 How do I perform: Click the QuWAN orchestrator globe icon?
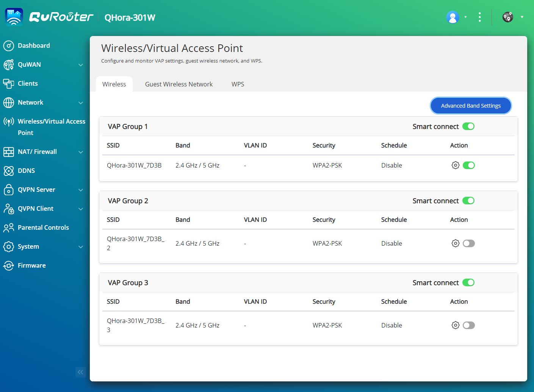pyautogui.click(x=508, y=17)
